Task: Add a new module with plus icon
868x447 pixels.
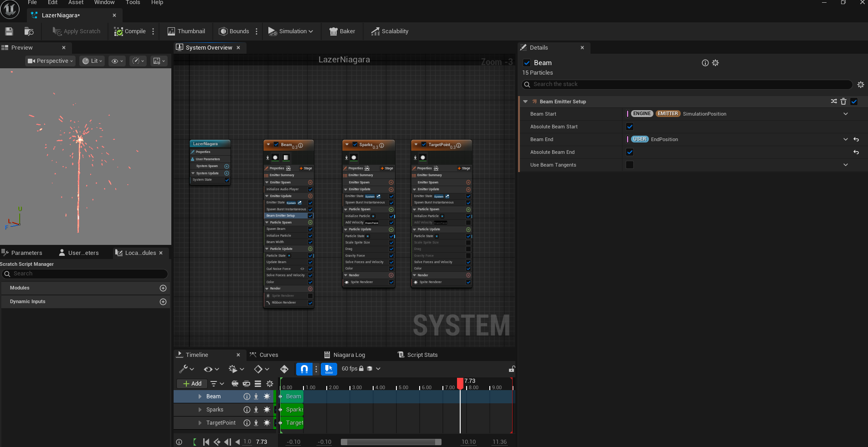Action: pos(163,288)
